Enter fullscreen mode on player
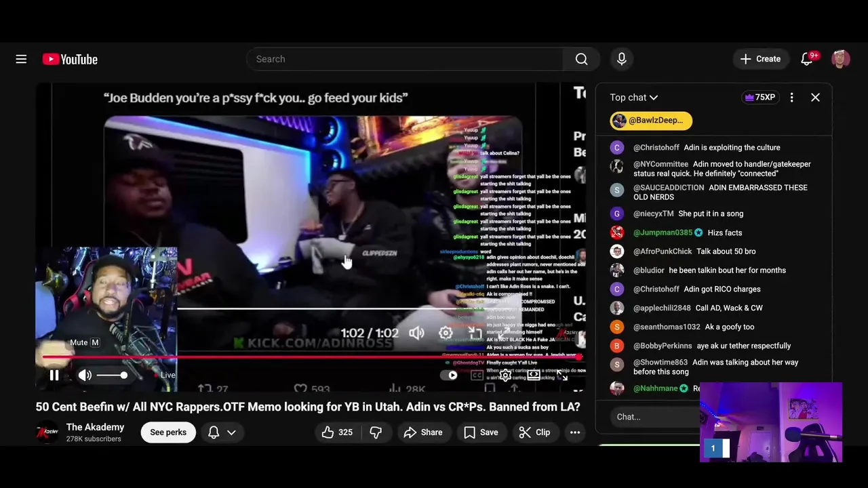 tap(562, 375)
